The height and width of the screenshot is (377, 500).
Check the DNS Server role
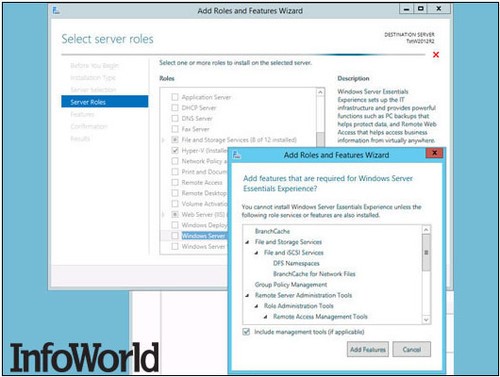(x=175, y=118)
